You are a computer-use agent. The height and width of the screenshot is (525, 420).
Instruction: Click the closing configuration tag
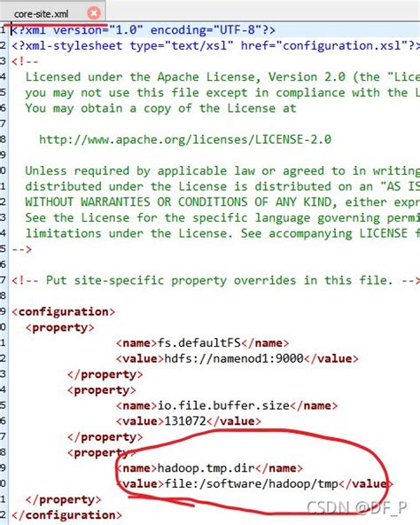[x=67, y=515]
